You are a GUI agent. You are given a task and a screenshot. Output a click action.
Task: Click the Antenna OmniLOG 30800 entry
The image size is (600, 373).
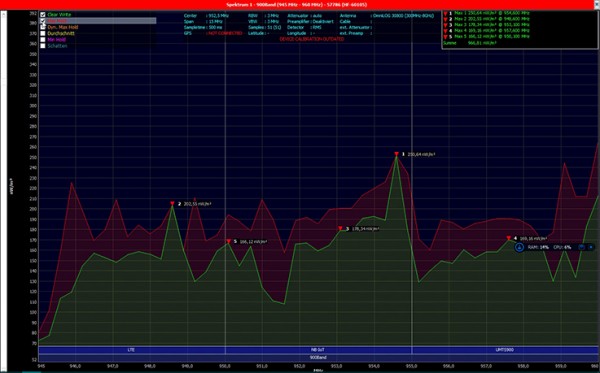pyautogui.click(x=404, y=16)
